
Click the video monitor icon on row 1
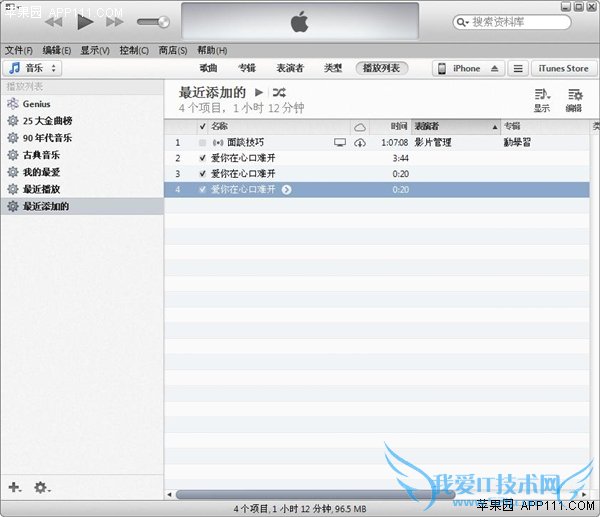coord(340,143)
